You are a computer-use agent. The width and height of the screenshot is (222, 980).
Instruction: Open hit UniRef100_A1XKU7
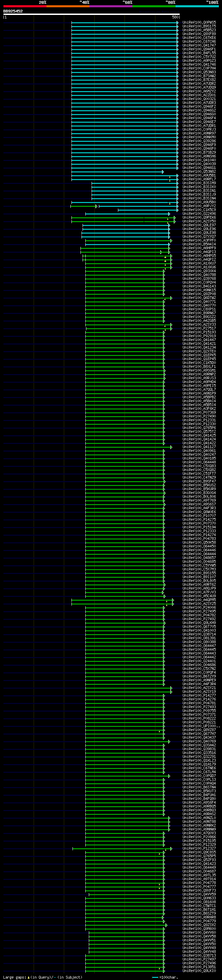199,263
